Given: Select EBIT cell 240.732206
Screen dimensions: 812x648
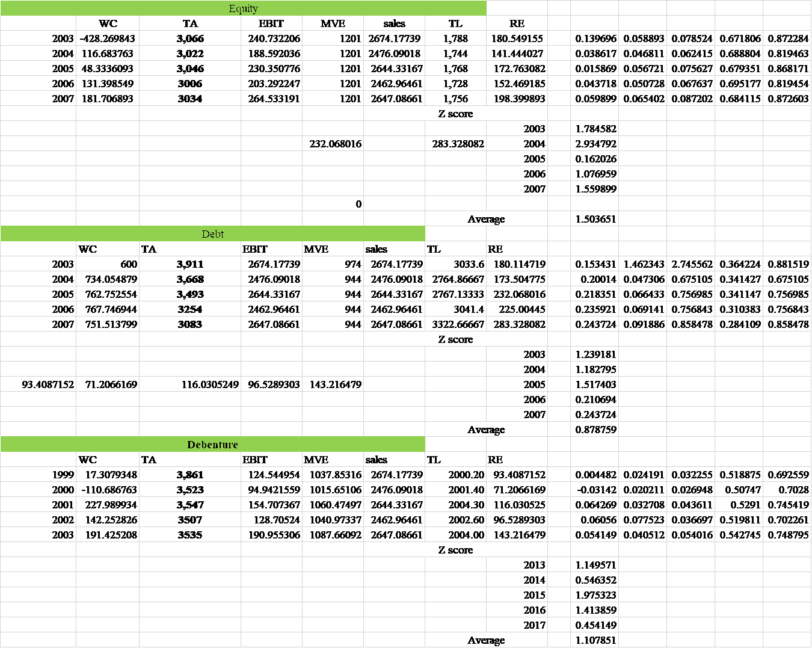Looking at the screenshot, I should [272, 39].
